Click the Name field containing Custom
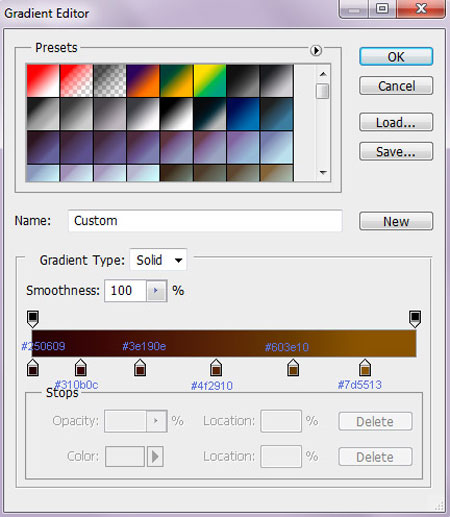Viewport: 450px width, 517px height. [x=205, y=221]
